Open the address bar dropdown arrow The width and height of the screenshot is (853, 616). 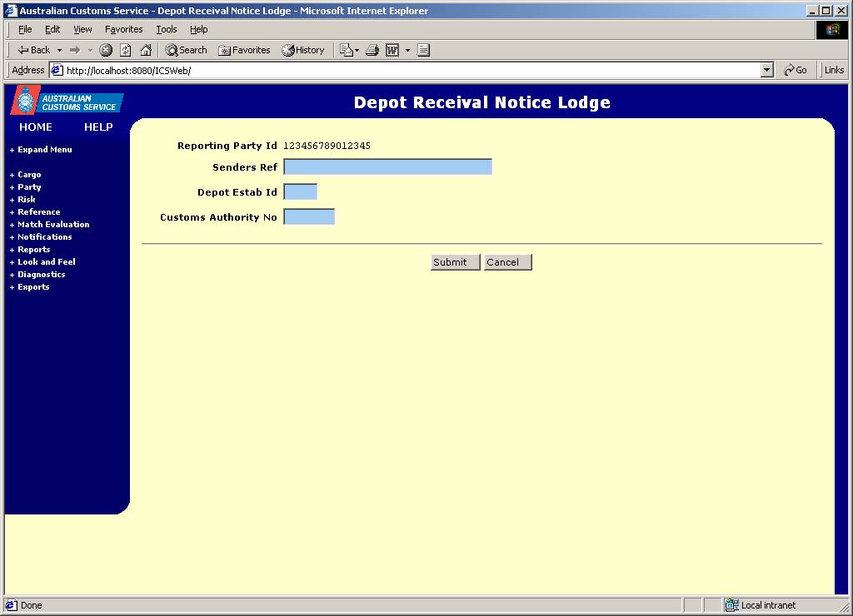pos(767,70)
